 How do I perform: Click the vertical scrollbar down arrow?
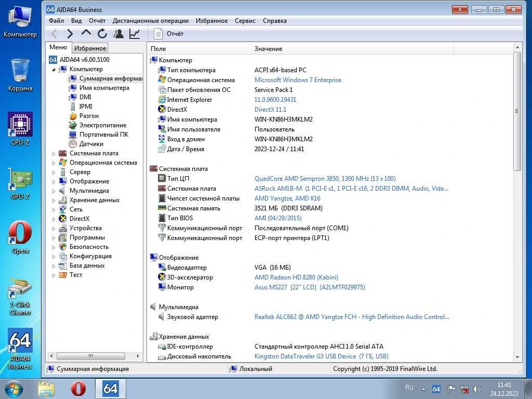coord(517,357)
